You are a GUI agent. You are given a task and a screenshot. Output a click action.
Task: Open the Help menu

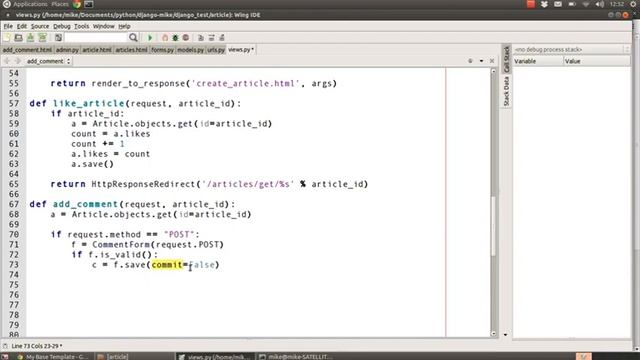pos(124,26)
